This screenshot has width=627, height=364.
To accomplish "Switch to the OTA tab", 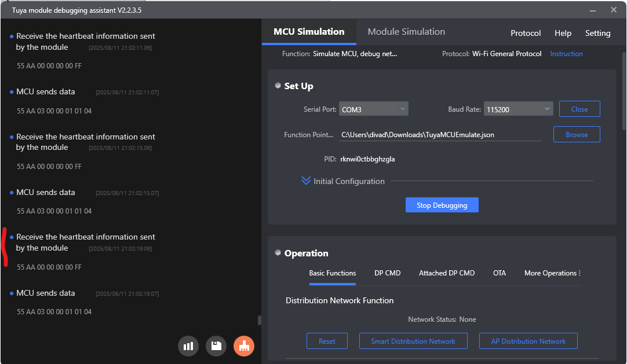I will point(500,273).
